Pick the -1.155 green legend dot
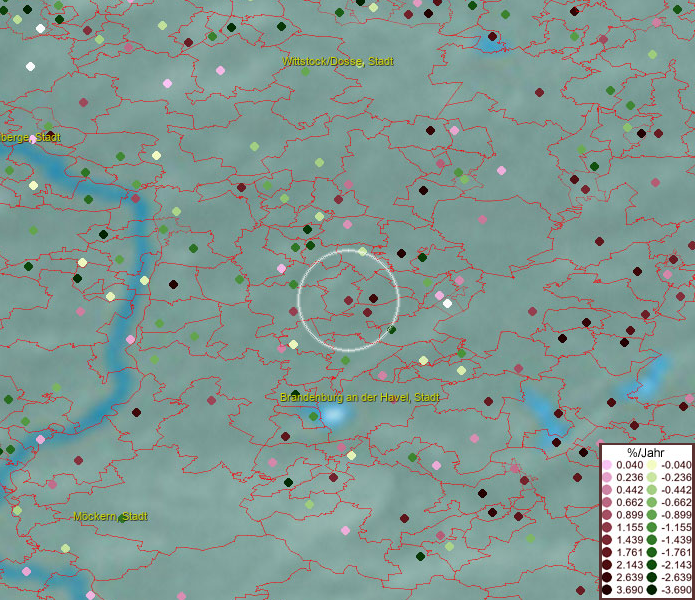This screenshot has width=695, height=600. [x=651, y=526]
